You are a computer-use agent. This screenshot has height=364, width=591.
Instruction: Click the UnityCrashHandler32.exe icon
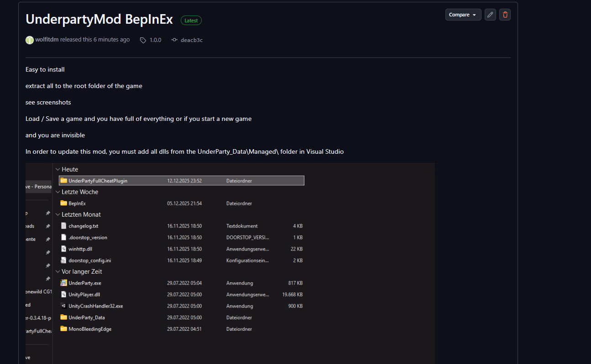point(64,306)
